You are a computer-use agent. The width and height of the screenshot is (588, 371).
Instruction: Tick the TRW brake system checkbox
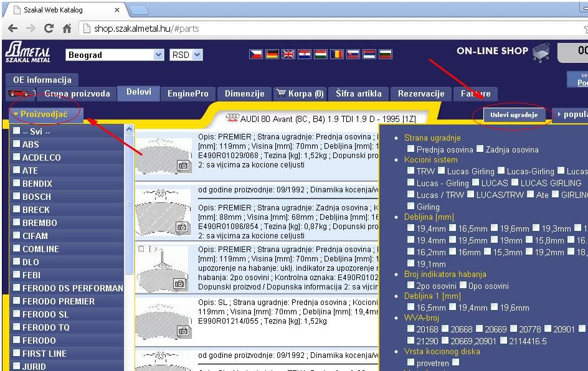tap(411, 171)
